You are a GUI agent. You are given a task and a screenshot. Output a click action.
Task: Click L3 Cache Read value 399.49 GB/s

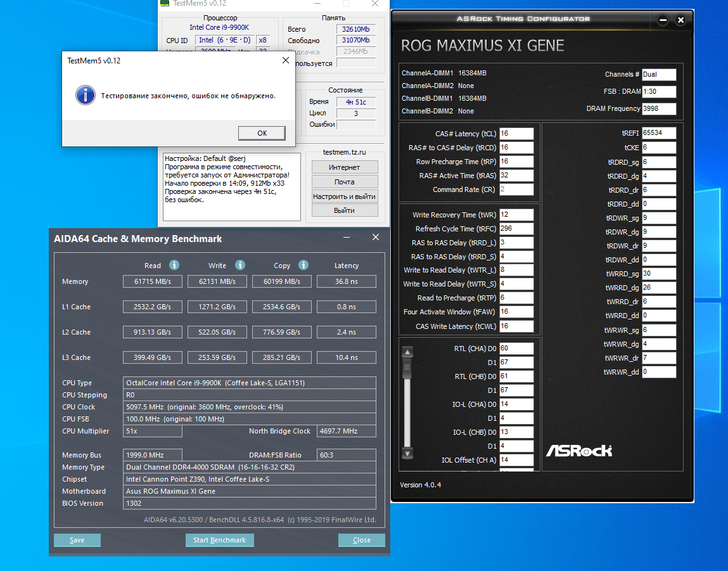click(152, 357)
